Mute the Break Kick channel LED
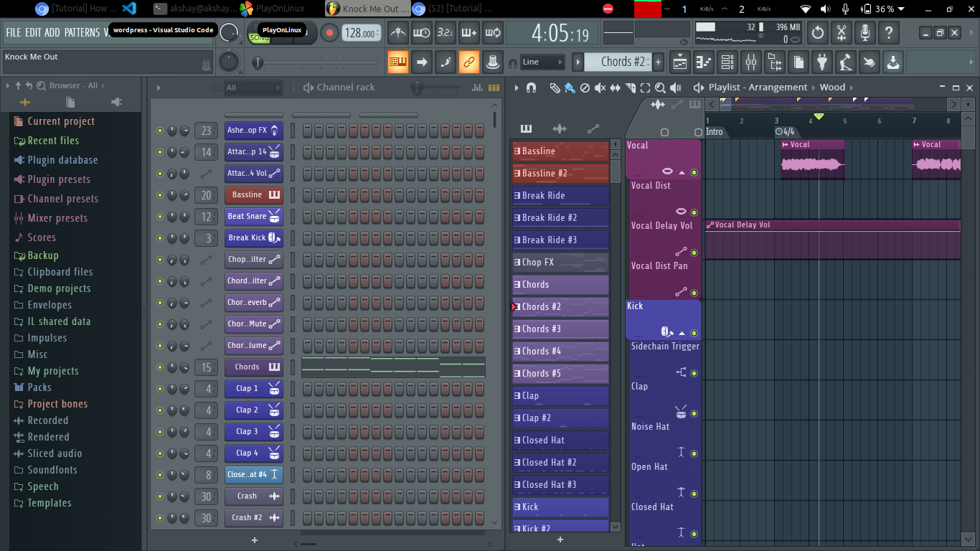Screen dimensions: 980x551 pyautogui.click(x=160, y=238)
